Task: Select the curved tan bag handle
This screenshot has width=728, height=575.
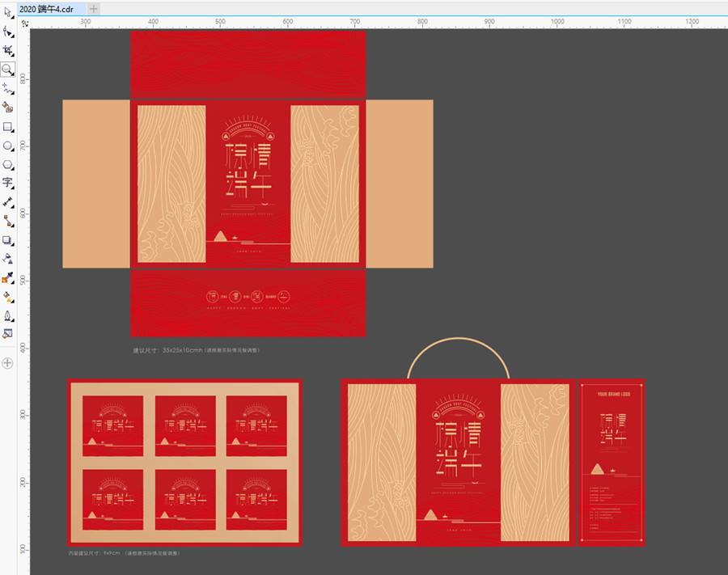Action: 459,340
